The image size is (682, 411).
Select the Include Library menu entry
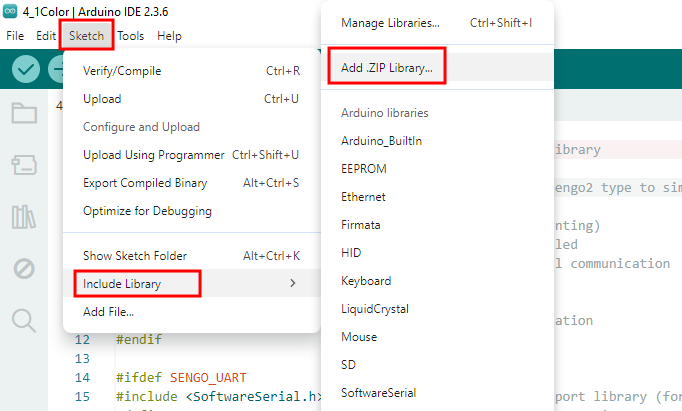point(191,284)
